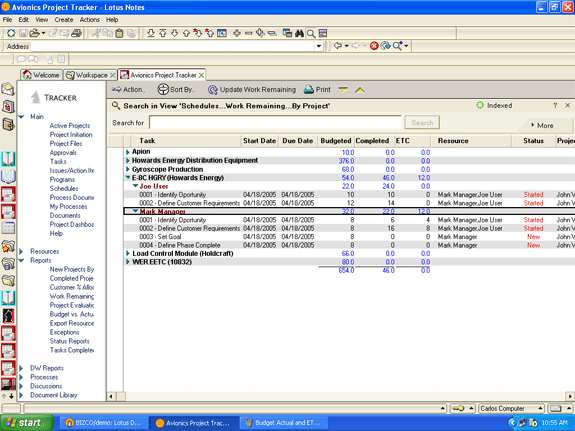
Task: Click the Update Work Remaining action
Action: coord(252,90)
